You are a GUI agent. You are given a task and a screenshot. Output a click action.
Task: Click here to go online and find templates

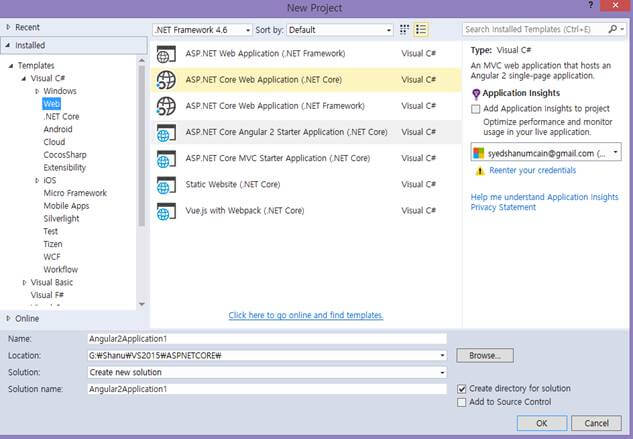tap(306, 315)
